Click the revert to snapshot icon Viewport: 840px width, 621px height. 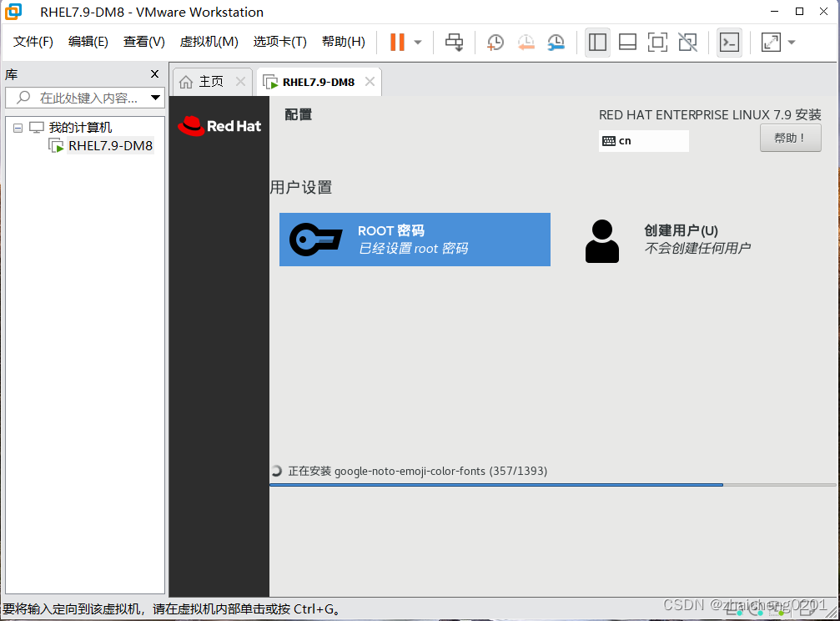(526, 42)
